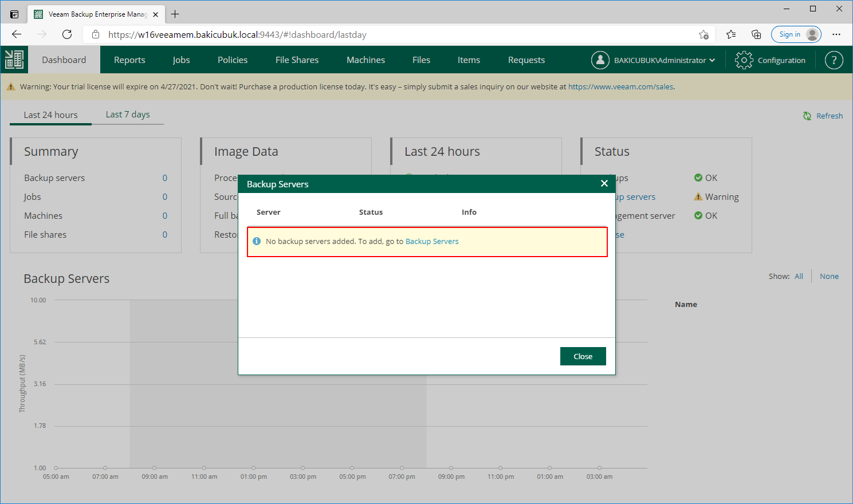Switch to the Files tab
The image size is (853, 504).
[421, 60]
